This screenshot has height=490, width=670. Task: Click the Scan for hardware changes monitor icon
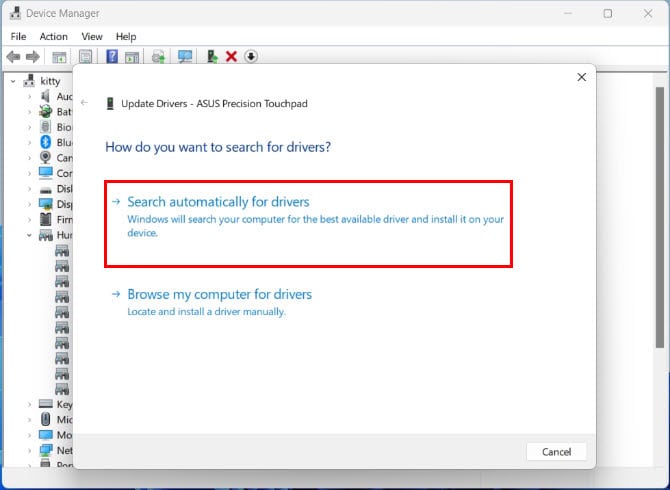(x=185, y=56)
